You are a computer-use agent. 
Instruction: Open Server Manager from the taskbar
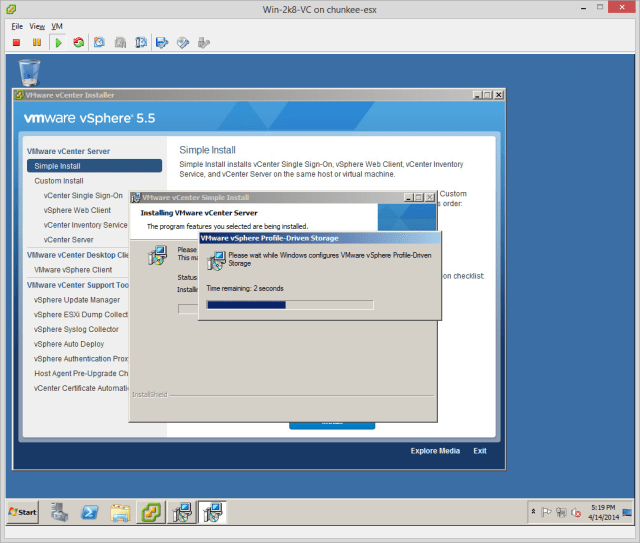pos(59,512)
